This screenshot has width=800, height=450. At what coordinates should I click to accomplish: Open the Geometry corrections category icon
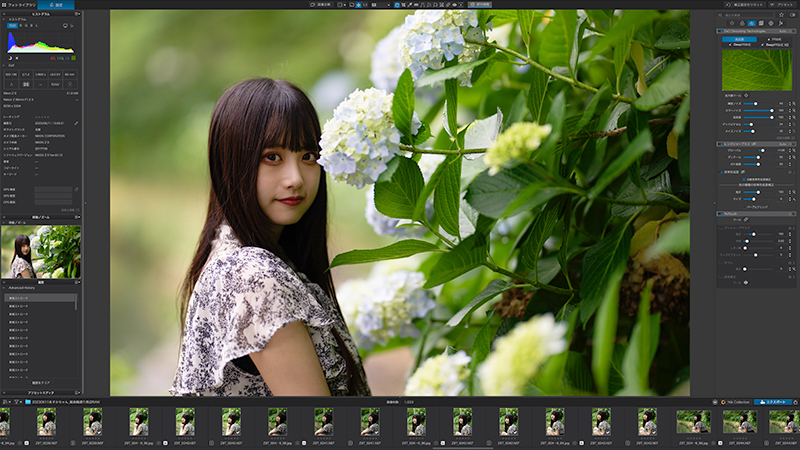761,23
